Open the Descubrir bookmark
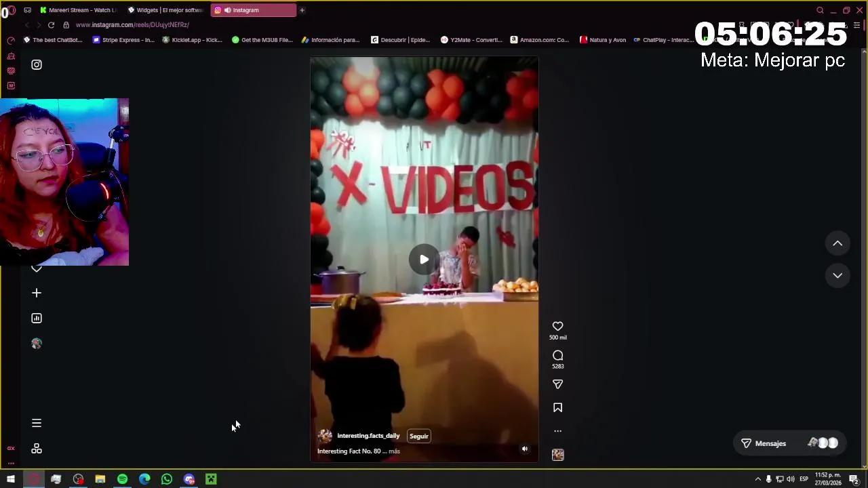868x488 pixels. pos(401,40)
